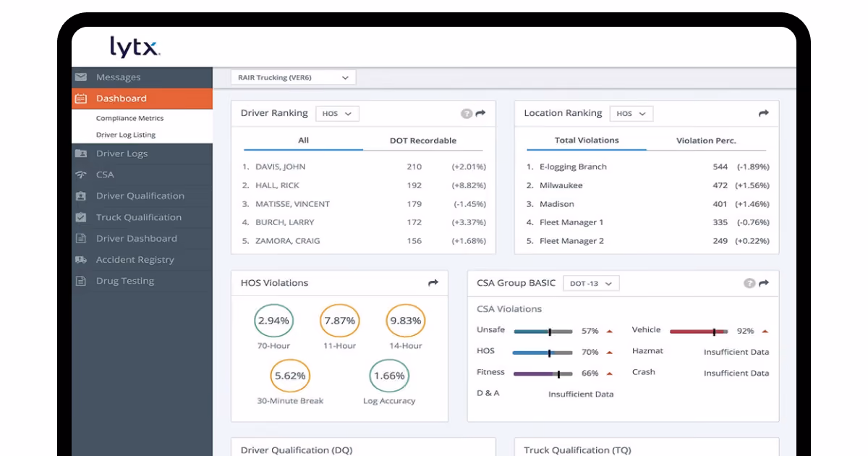The width and height of the screenshot is (868, 456).
Task: Select Dashboard in the sidebar
Action: coord(142,98)
